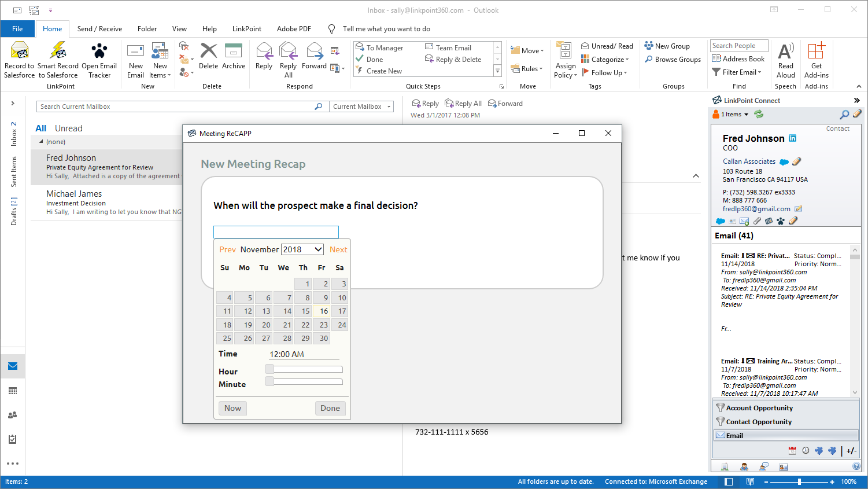Click the Delete X icon in ribbon
Image resolution: width=868 pixels, height=489 pixels.
[208, 51]
